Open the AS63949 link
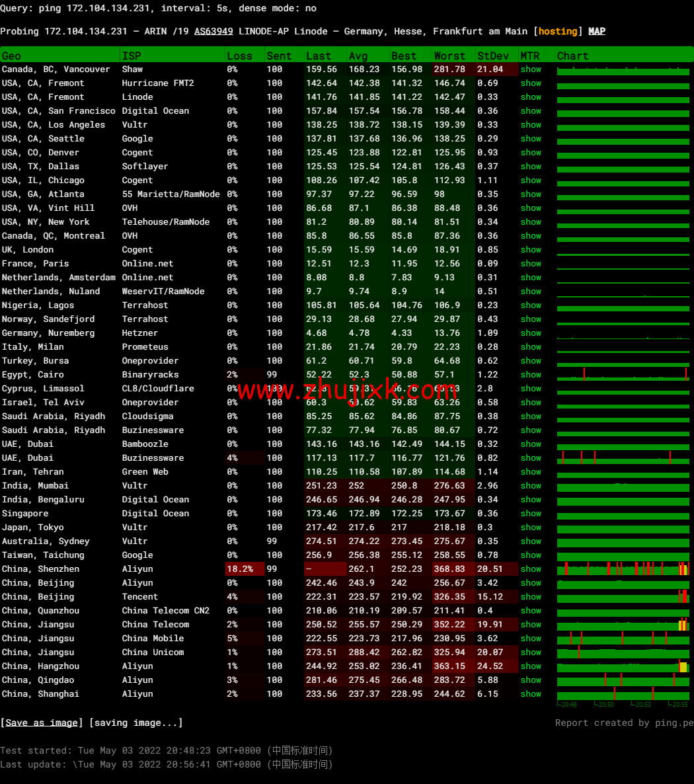The width and height of the screenshot is (694, 784). click(x=213, y=31)
